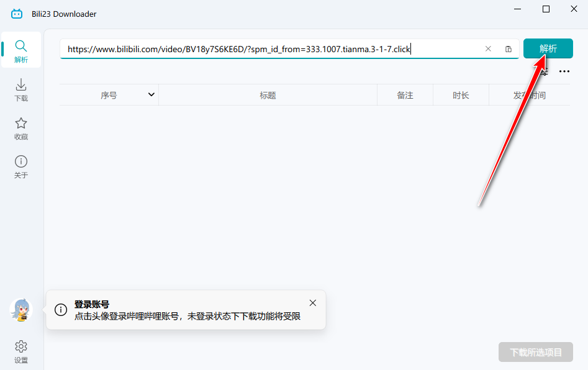Maximize the Bili23 Downloader window
588x370 pixels.
coord(546,9)
